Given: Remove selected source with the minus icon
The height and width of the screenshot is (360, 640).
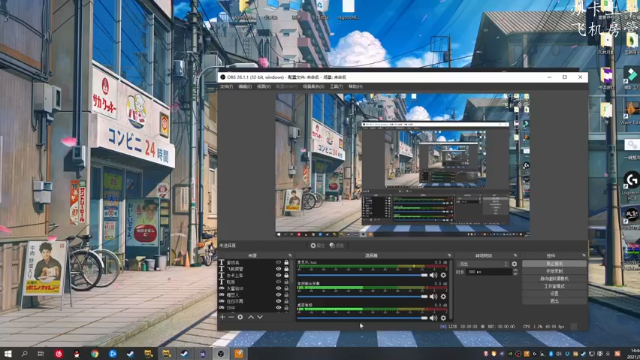Looking at the screenshot, I should point(231,317).
